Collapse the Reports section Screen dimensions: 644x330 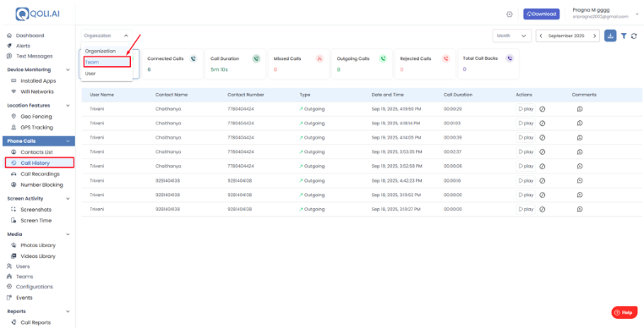pos(68,311)
